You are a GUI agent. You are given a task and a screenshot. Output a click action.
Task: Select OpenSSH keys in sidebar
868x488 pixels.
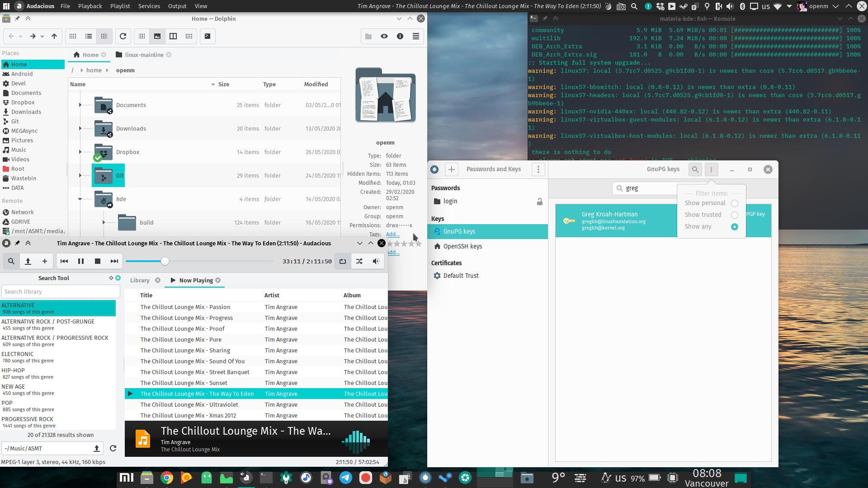pos(487,246)
